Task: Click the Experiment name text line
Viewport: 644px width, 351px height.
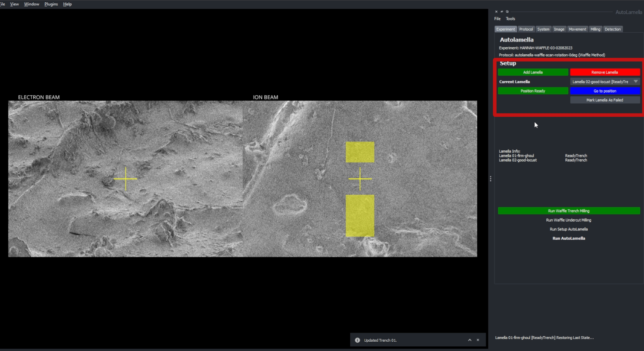Action: coord(535,48)
